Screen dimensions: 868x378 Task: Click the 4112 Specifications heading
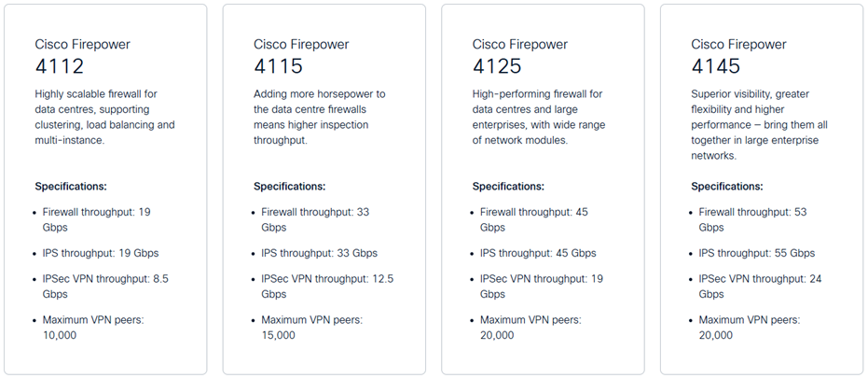pos(71,187)
